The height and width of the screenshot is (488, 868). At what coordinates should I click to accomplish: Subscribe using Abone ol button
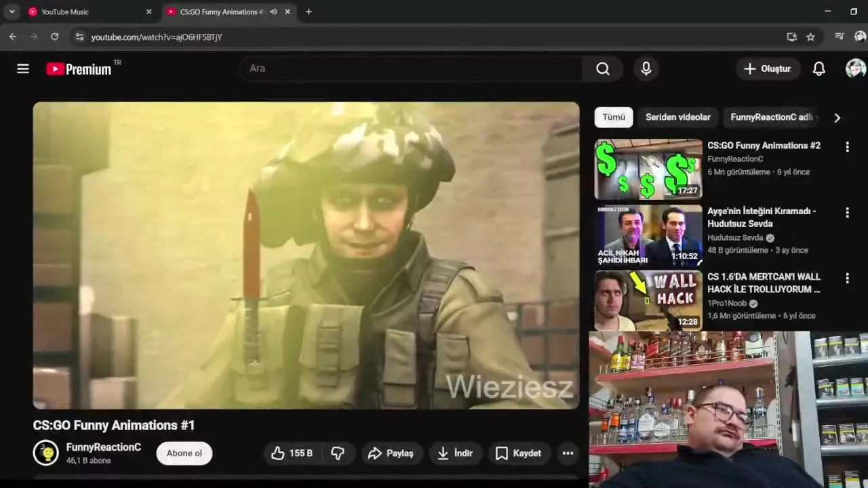[x=184, y=453]
